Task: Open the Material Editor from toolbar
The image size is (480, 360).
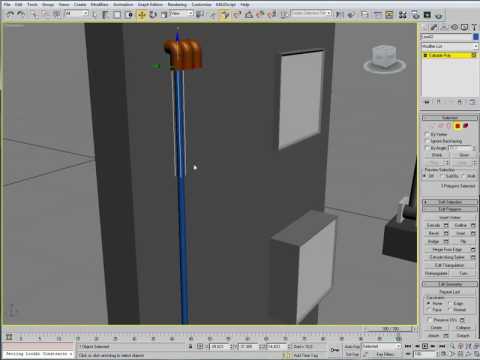Action: pyautogui.click(x=403, y=15)
